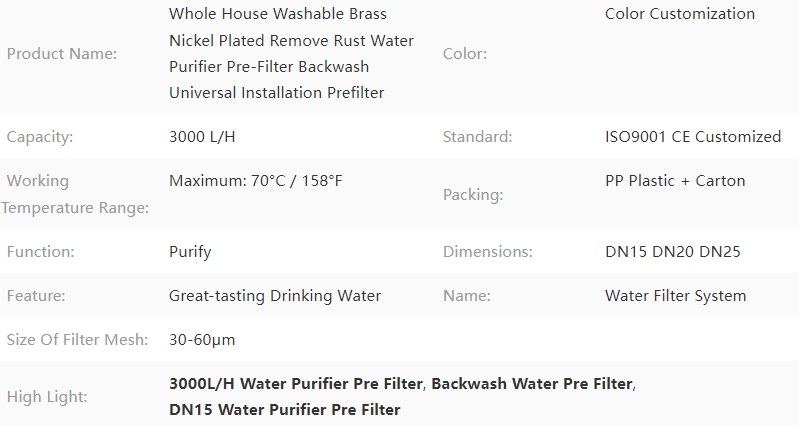The height and width of the screenshot is (425, 799).
Task: Click the PP Plastic + Carton packing value
Action: pyautogui.click(x=675, y=181)
